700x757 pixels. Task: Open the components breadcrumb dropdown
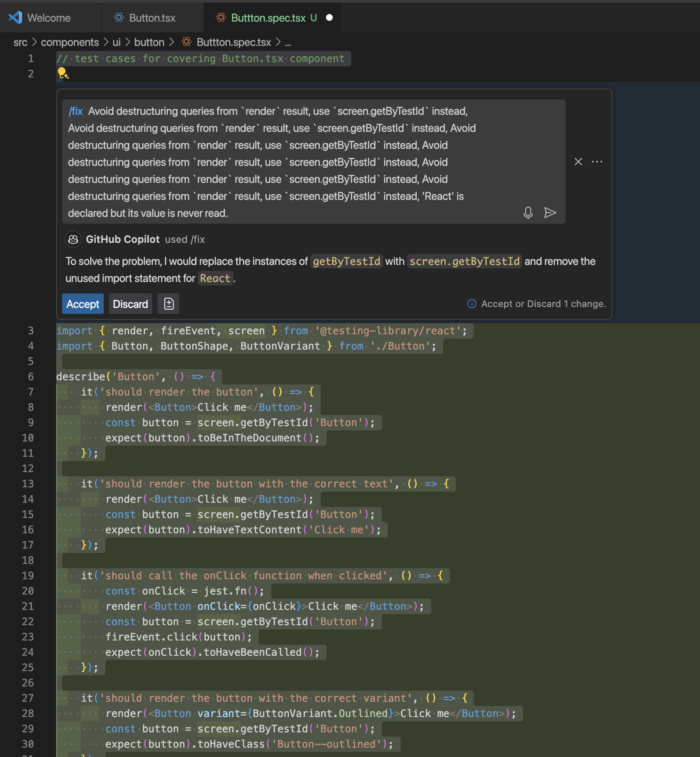(70, 42)
